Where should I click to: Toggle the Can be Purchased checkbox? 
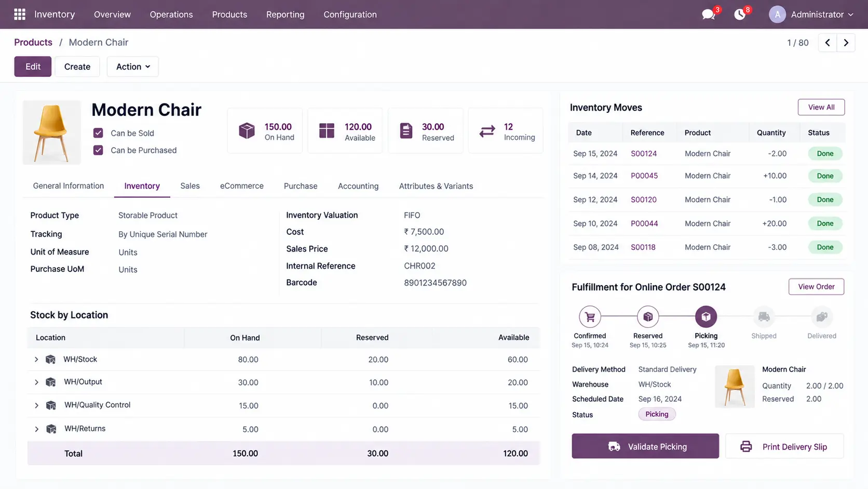98,150
